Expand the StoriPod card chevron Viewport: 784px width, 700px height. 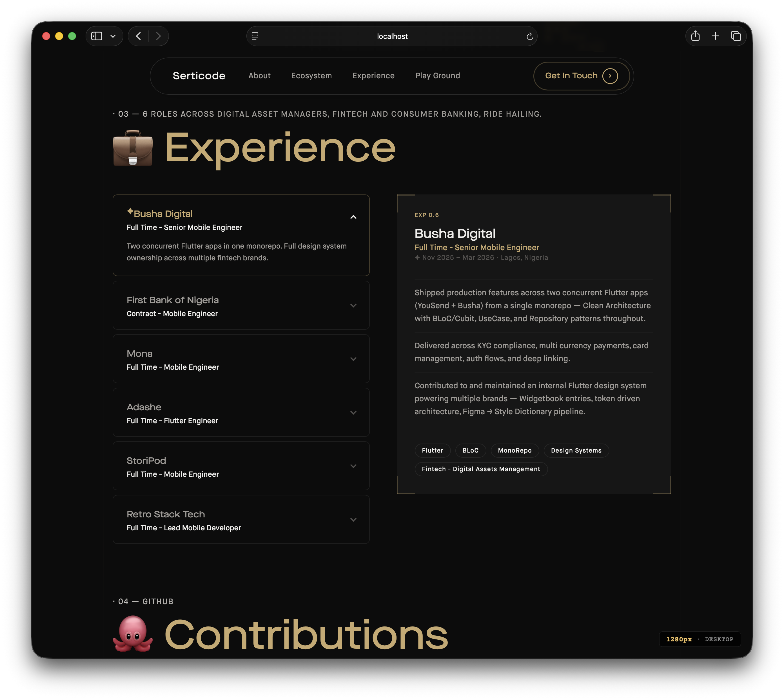point(353,466)
